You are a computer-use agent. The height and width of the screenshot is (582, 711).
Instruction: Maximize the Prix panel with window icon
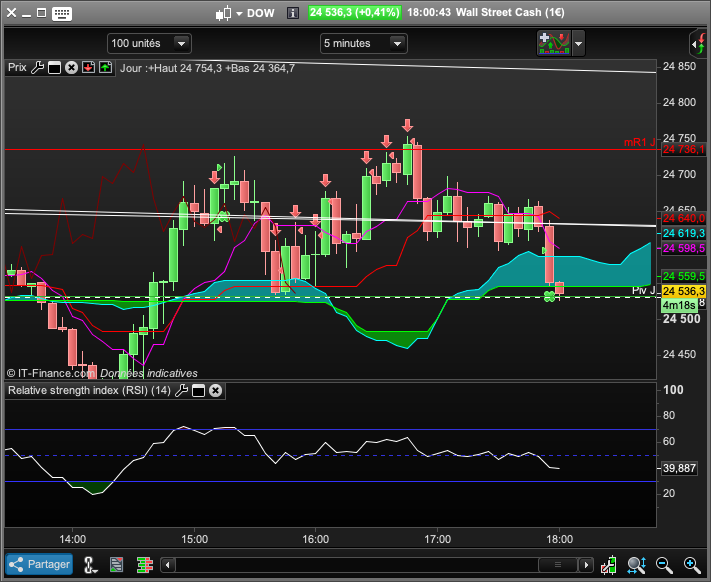coord(54,68)
